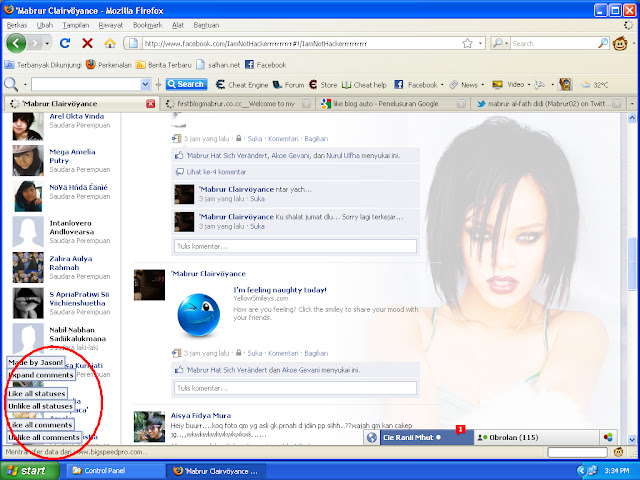This screenshot has width=640, height=480.
Task: Click in the Tulis komentar box under the smiley post
Action: click(x=295, y=388)
